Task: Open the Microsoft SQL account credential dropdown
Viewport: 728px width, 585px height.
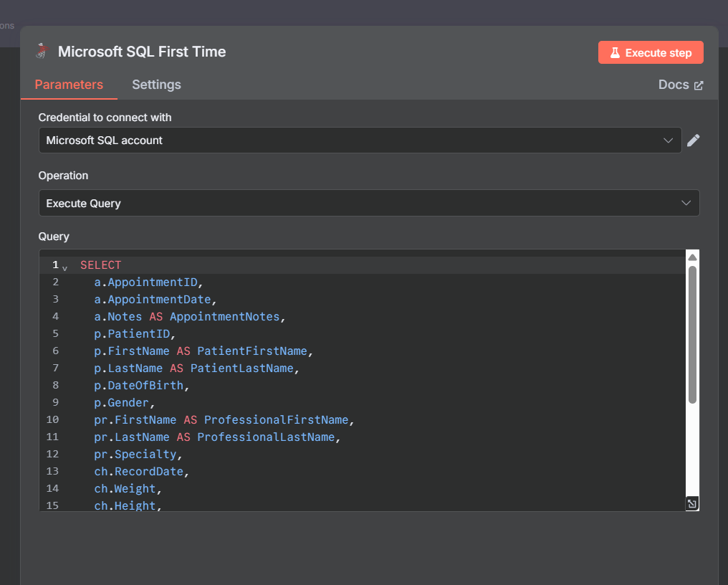Action: [x=360, y=141]
